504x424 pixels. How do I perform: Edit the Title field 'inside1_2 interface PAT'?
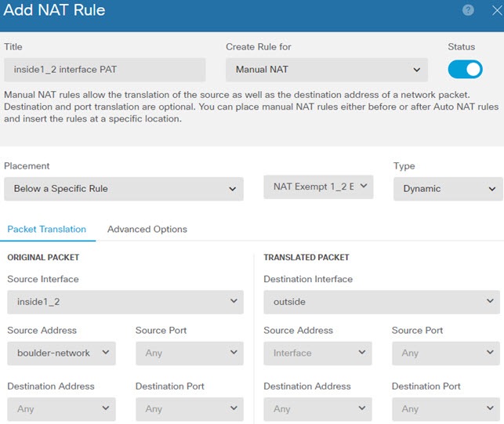click(105, 70)
